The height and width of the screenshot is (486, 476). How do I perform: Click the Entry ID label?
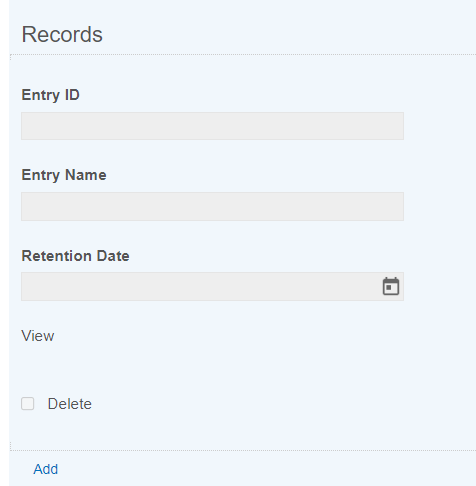click(51, 95)
